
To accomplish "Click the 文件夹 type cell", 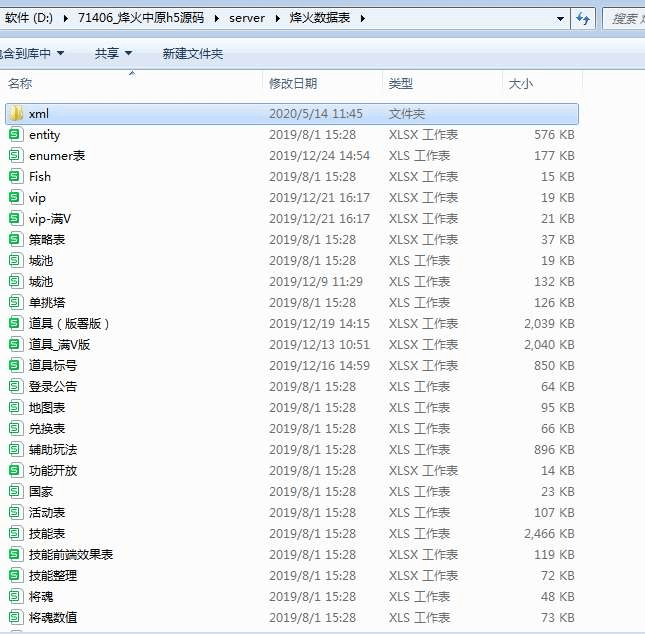I will 406,114.
